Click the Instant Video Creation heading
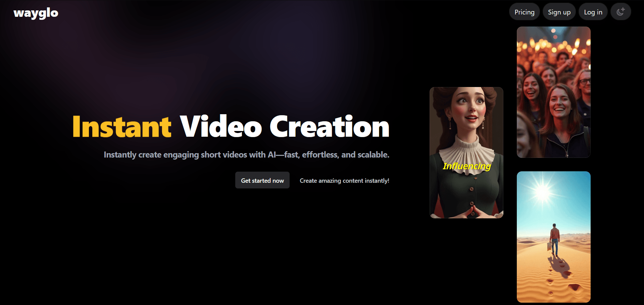This screenshot has width=644, height=305. point(231,127)
